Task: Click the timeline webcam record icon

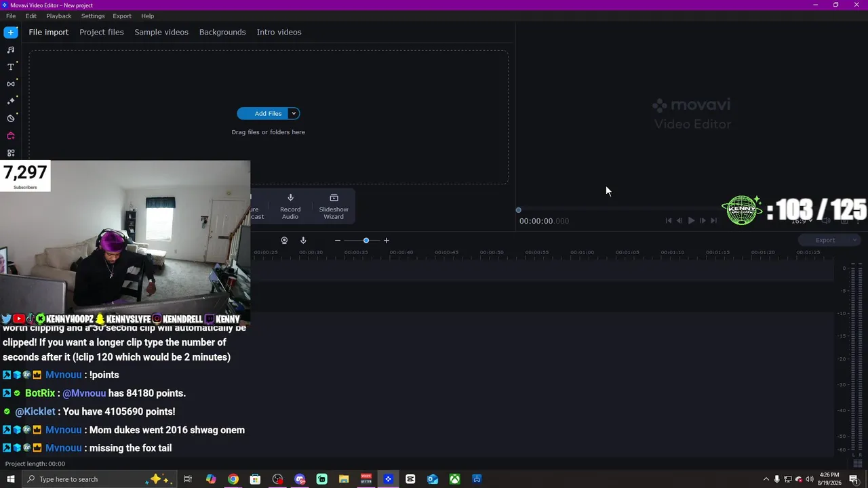Action: coord(284,241)
